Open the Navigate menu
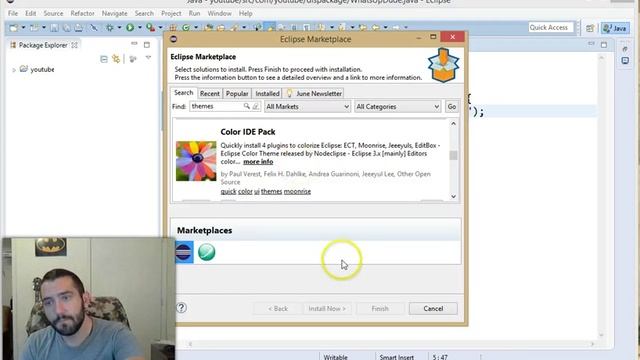 click(115, 13)
